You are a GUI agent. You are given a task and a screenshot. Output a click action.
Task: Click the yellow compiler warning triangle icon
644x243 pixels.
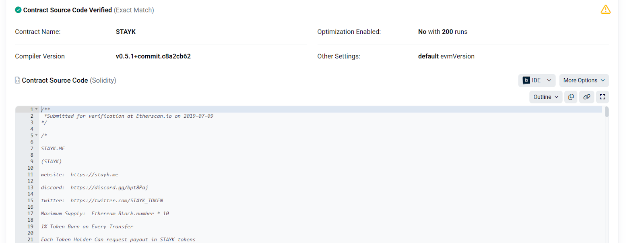tap(605, 9)
